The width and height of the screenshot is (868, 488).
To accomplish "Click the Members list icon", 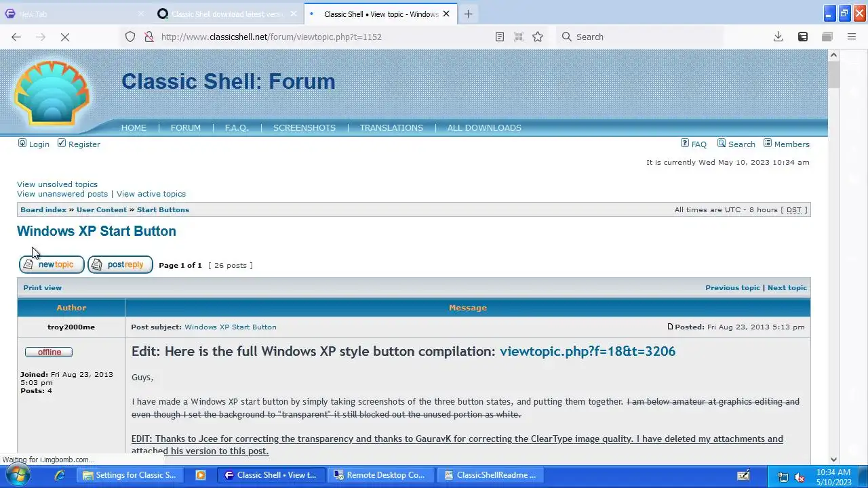I will [x=768, y=143].
